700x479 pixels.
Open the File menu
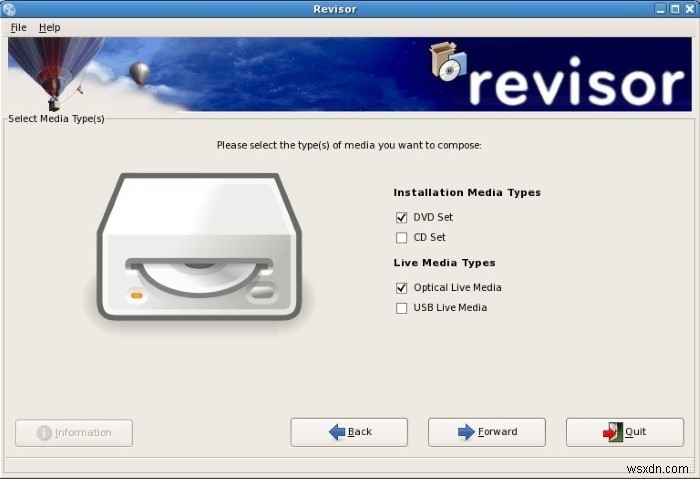coord(18,28)
